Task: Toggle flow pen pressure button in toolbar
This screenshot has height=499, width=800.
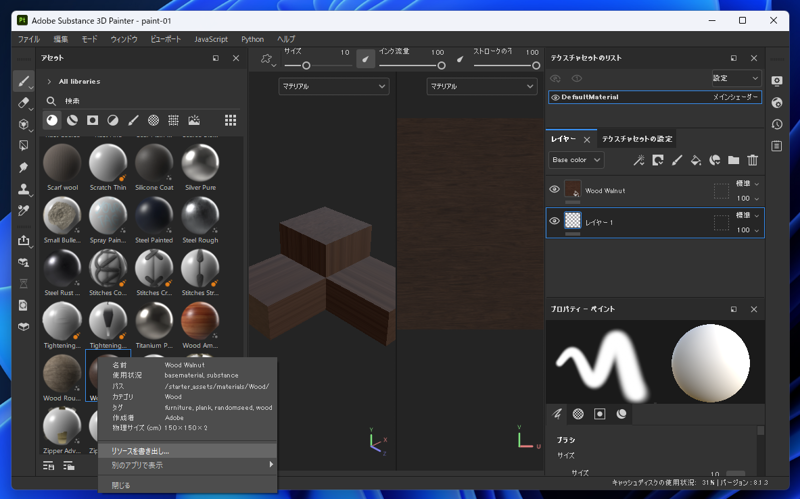Action: [x=460, y=59]
